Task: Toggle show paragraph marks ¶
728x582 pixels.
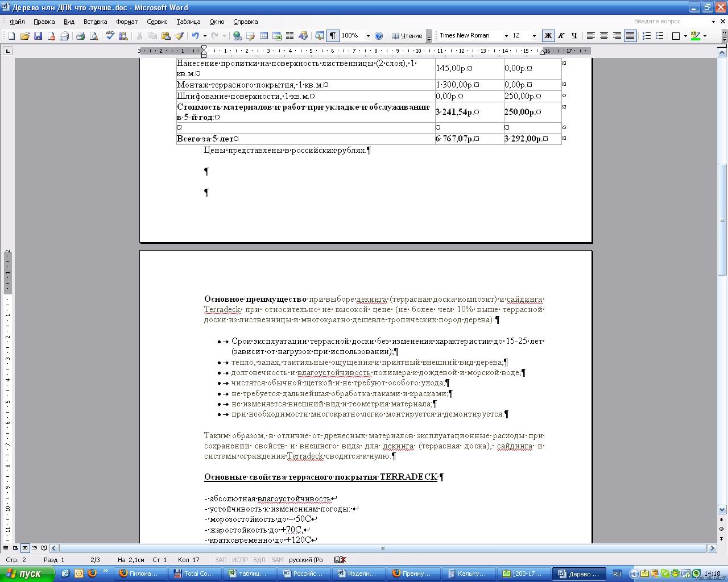Action: 333,36
